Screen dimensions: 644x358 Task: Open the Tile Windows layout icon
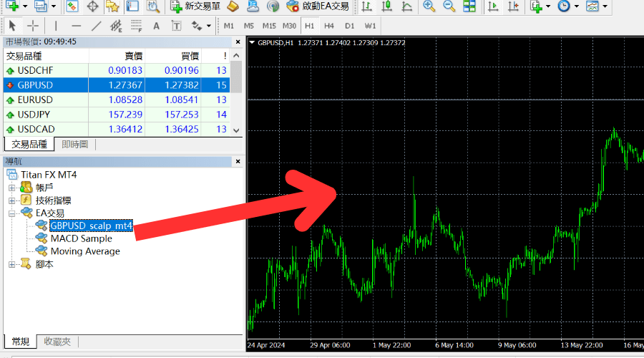(x=469, y=6)
